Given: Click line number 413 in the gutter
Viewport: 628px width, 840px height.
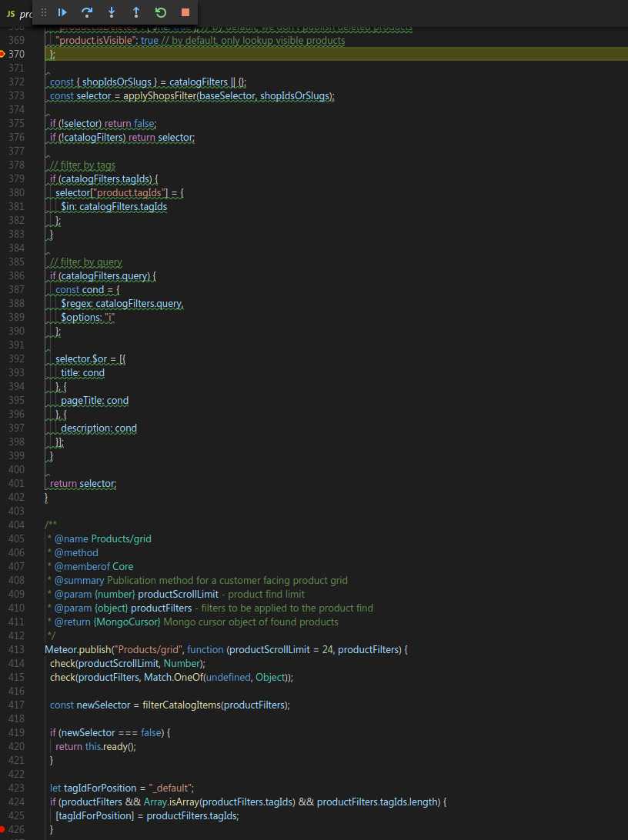Looking at the screenshot, I should (x=16, y=649).
